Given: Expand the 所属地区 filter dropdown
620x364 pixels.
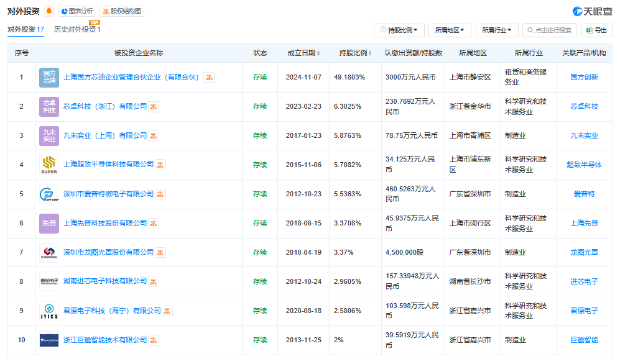Looking at the screenshot, I should [x=449, y=30].
